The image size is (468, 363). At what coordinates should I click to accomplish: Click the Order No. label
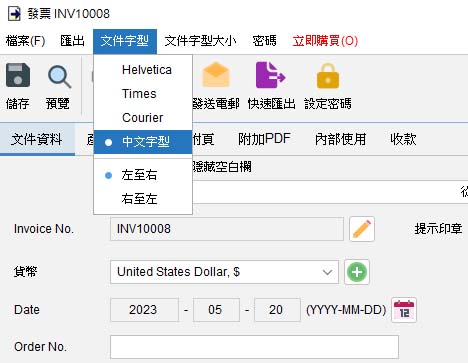[40, 347]
